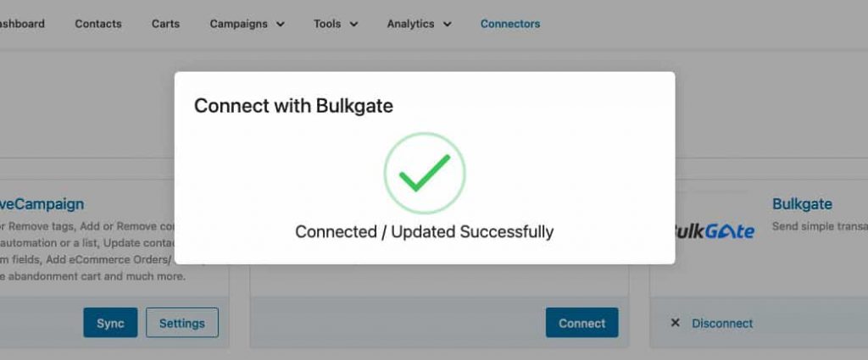Click the X icon beside Disconnect
This screenshot has width=868, height=360.
click(x=675, y=323)
